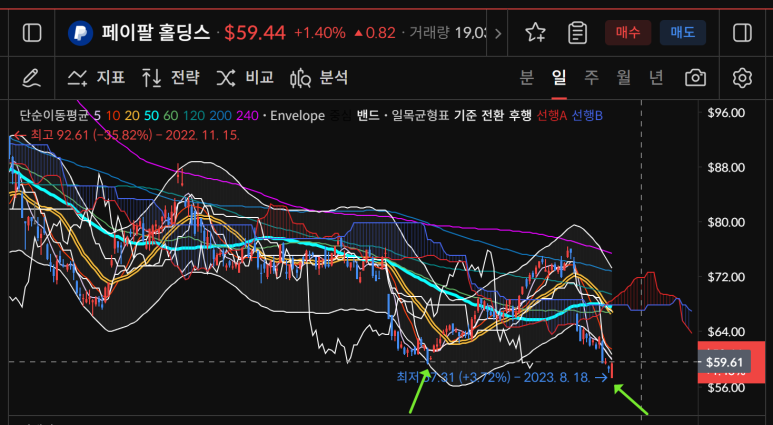
Task: Toggle Envelope 밴드 line
Action: coord(368,116)
